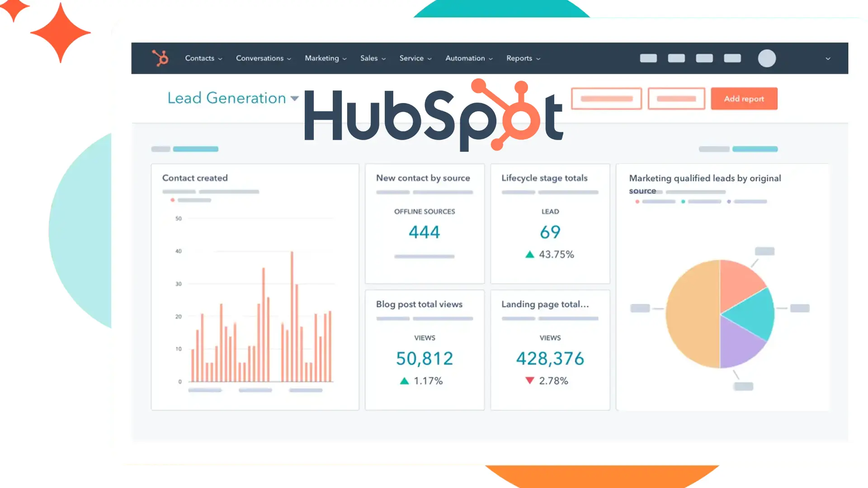Screen dimensions: 868x488
Task: Open the Reports menu
Action: 523,58
